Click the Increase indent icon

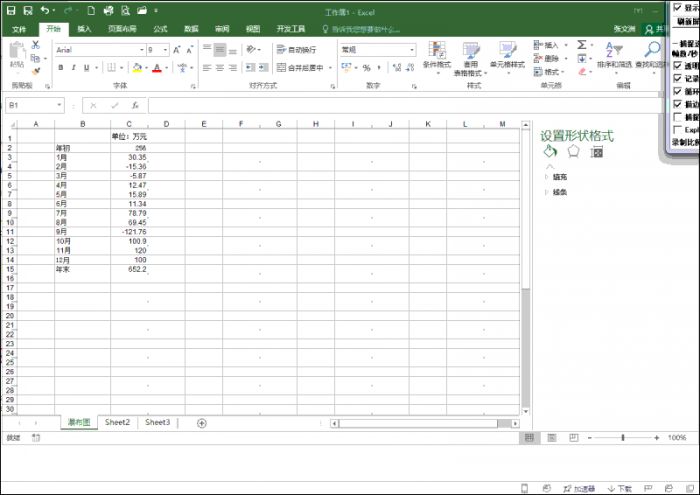[264, 68]
